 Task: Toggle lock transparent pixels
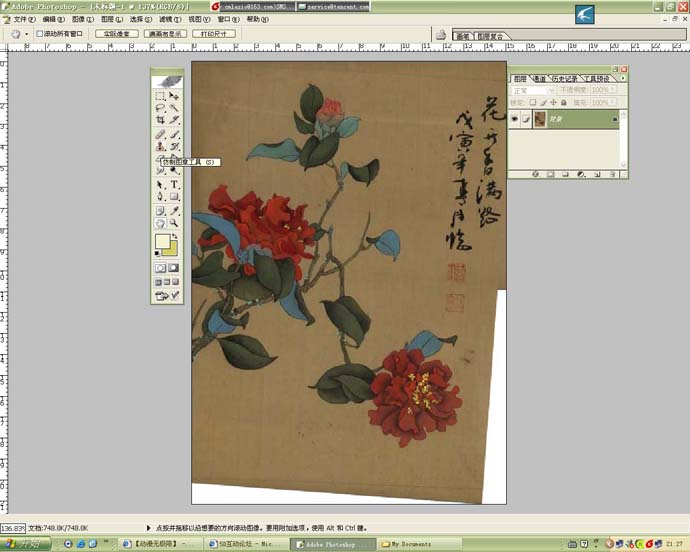533,103
